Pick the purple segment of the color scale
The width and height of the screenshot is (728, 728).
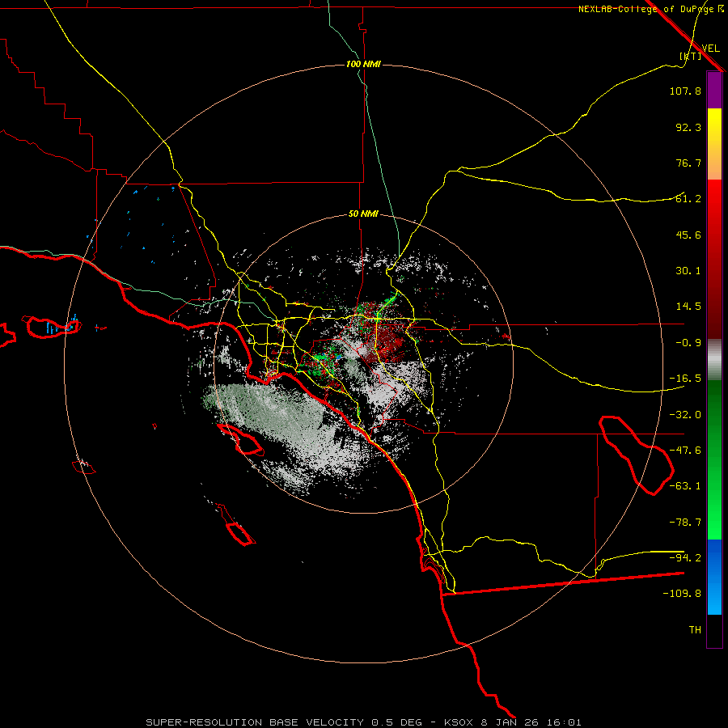coord(714,90)
